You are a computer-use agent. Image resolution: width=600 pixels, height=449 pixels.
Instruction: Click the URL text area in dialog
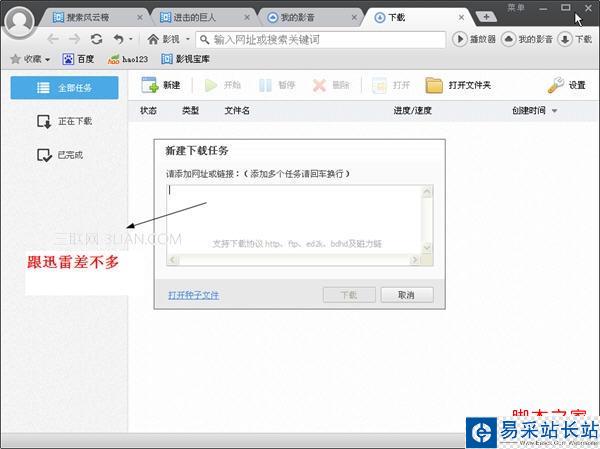tap(295, 219)
